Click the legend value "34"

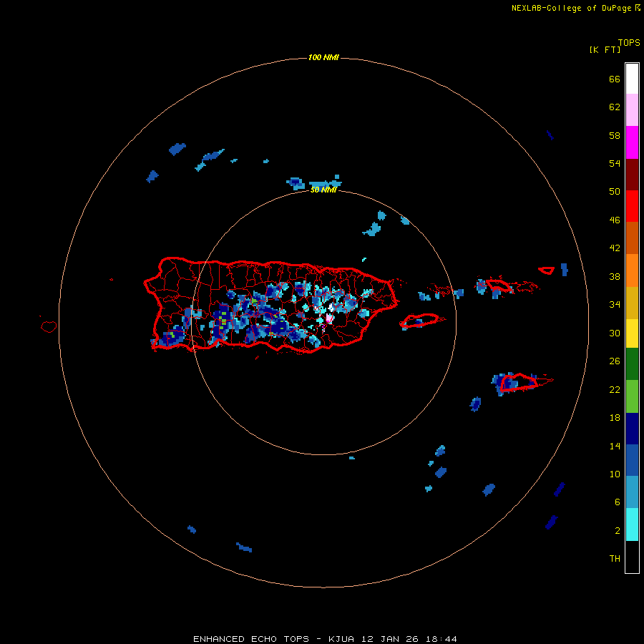click(x=615, y=305)
